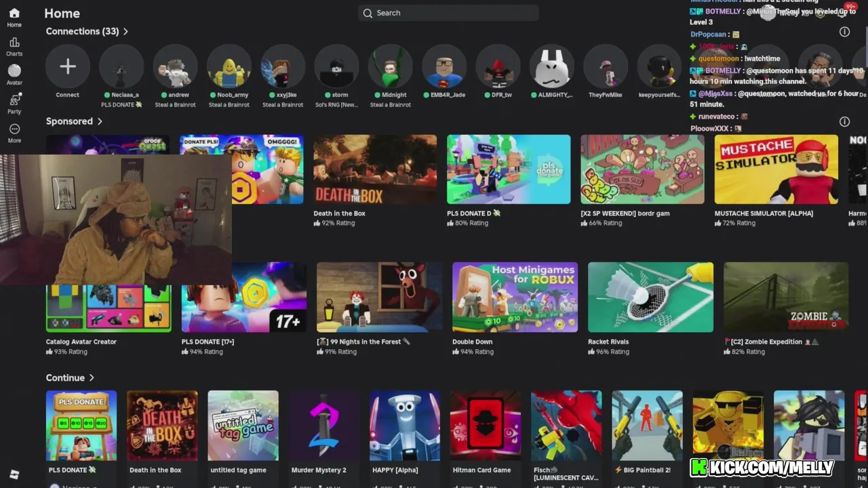Image resolution: width=868 pixels, height=488 pixels.
Task: Open Neciaaa_a connection avatar
Action: pos(121,66)
